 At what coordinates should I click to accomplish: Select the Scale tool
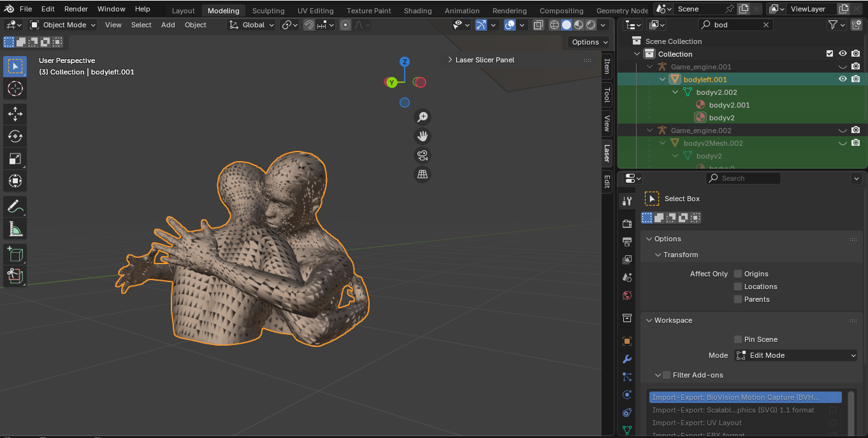(x=15, y=159)
